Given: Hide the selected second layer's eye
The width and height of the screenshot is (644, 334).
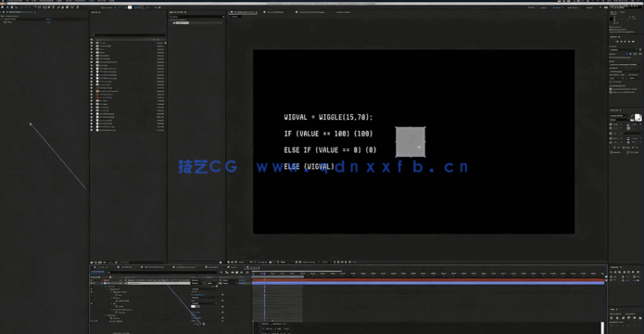Looking at the screenshot, I should click(x=92, y=283).
